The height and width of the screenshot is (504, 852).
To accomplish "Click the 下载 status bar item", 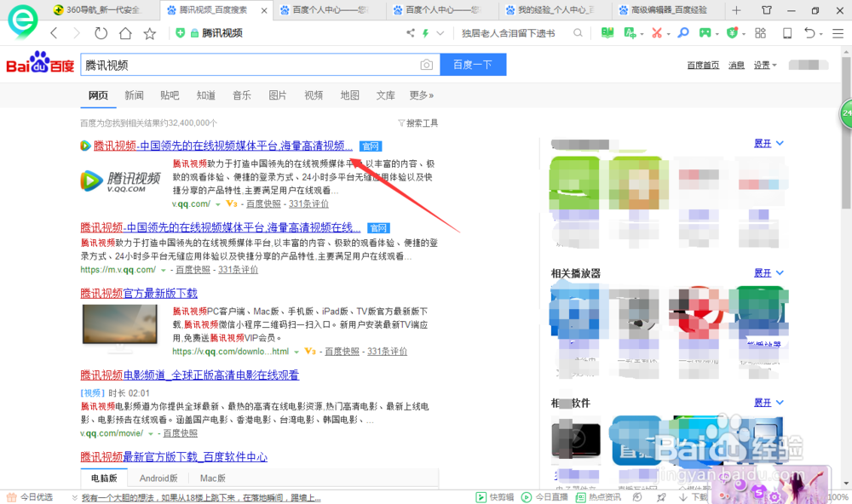I will pos(694,497).
